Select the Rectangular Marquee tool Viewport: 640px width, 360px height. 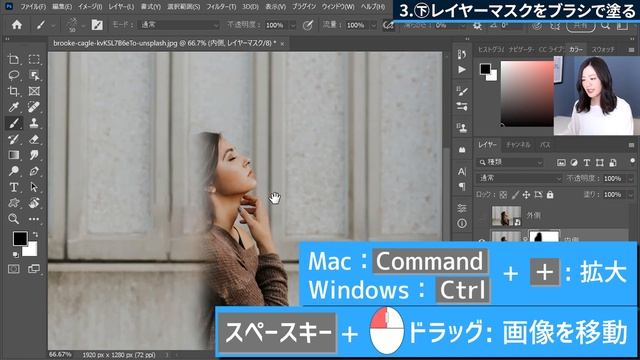(x=34, y=59)
